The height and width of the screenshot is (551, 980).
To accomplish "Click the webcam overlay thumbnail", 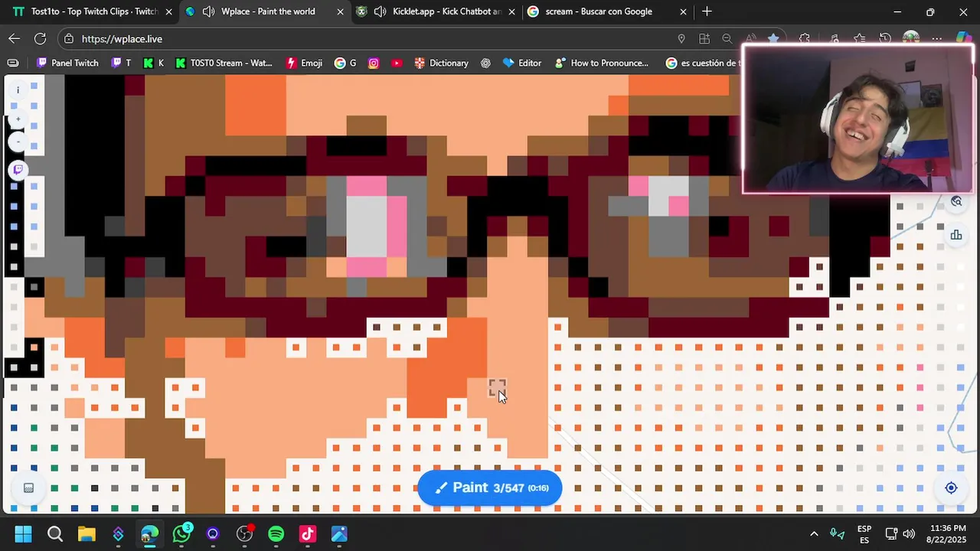I will [857, 119].
